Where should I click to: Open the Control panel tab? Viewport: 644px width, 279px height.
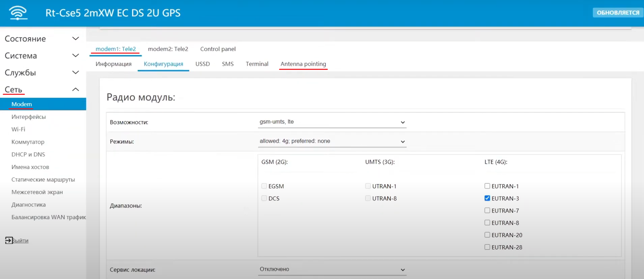point(218,49)
